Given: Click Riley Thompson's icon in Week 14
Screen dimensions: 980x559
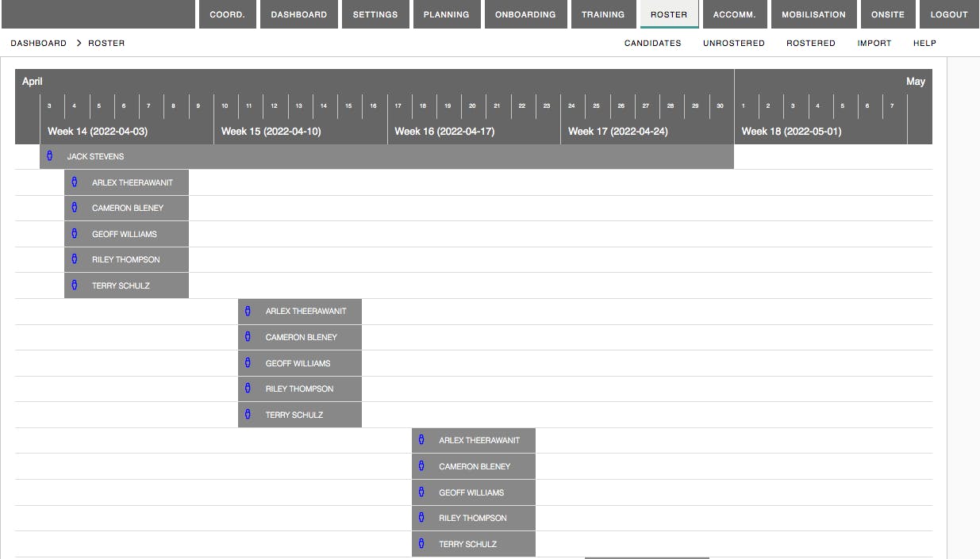Looking at the screenshot, I should pyautogui.click(x=74, y=259).
